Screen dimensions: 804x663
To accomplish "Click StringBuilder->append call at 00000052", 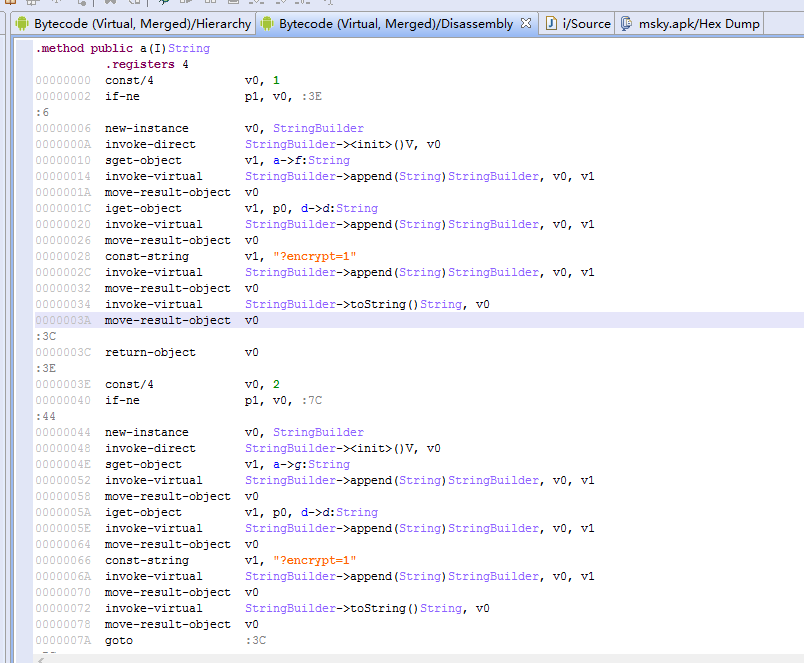I will [x=392, y=480].
